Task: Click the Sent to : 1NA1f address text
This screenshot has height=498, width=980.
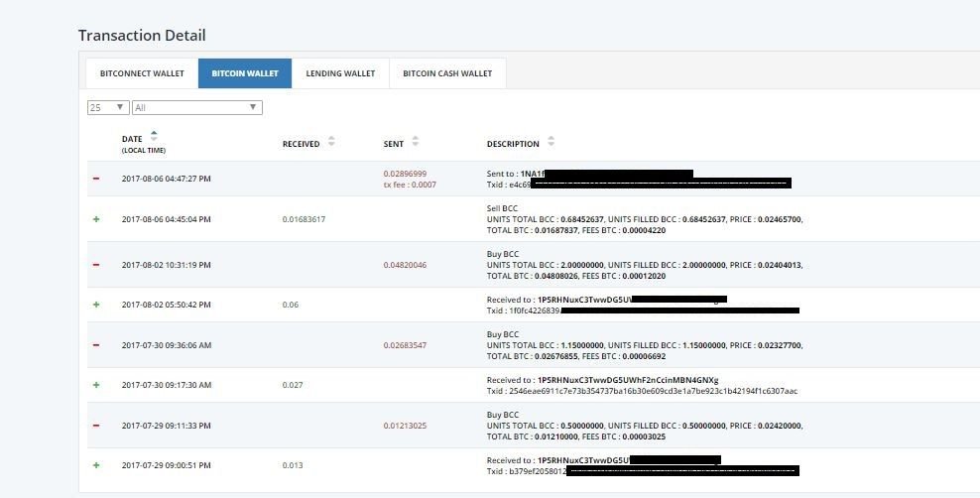Action: (516, 174)
